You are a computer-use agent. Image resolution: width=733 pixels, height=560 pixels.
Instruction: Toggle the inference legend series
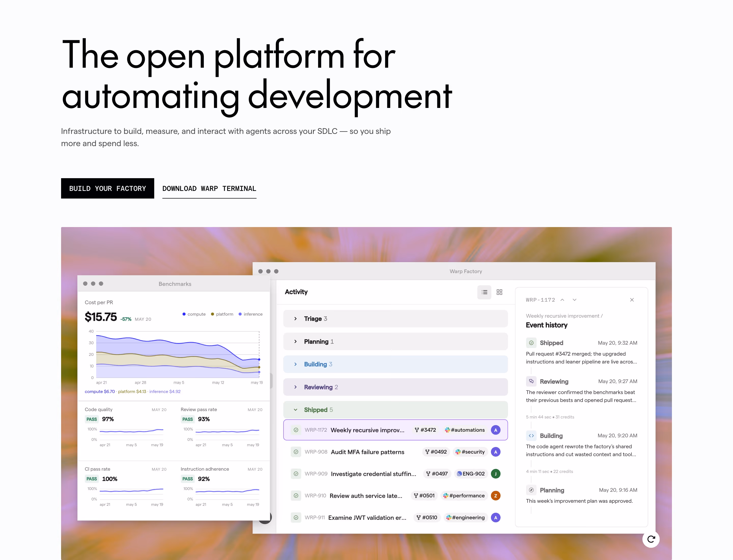tap(250, 314)
